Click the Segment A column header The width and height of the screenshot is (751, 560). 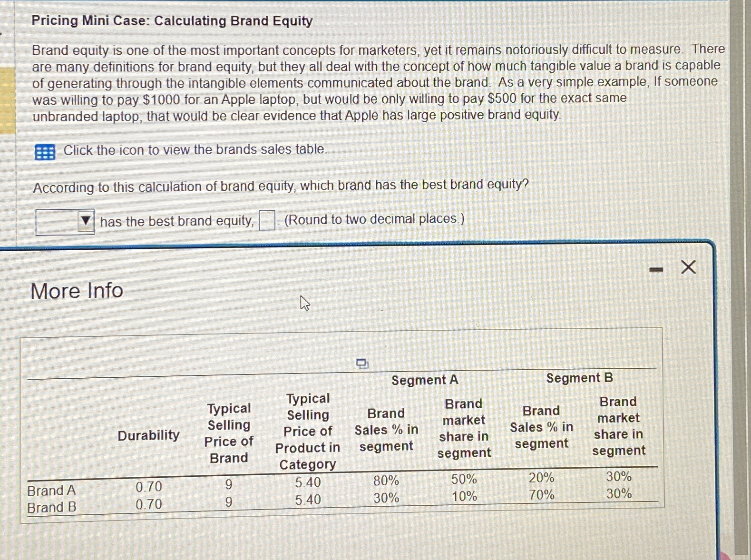[424, 379]
